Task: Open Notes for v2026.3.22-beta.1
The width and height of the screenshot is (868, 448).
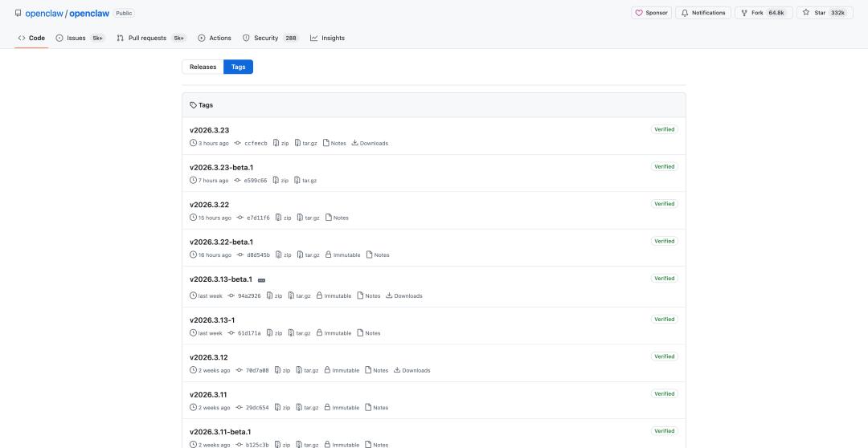Action: pos(378,255)
